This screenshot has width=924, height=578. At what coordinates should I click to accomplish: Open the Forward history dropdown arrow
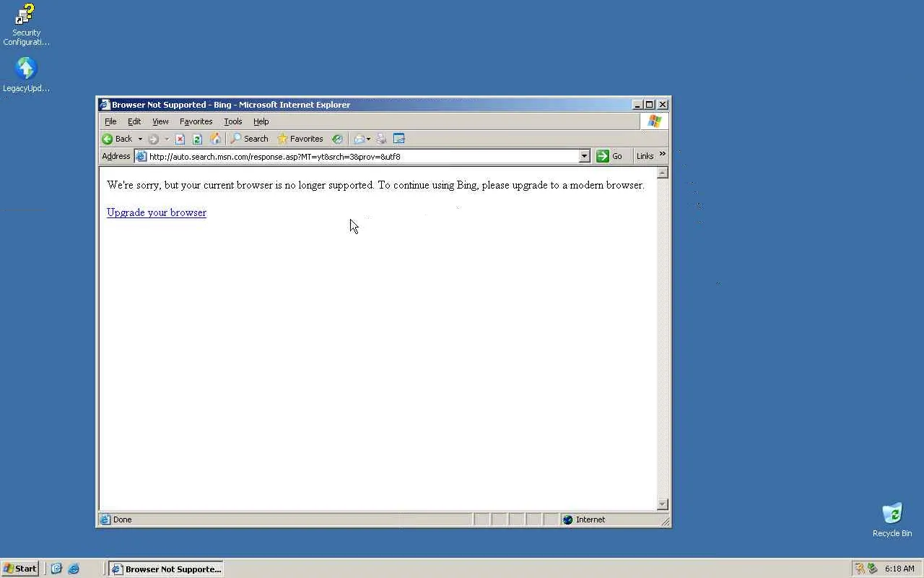click(x=167, y=139)
